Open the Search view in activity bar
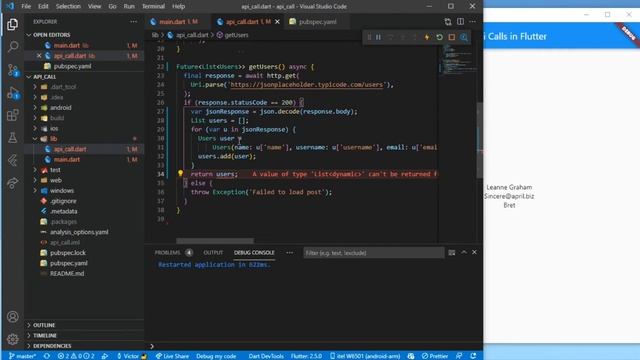The image size is (640, 360). (13, 47)
